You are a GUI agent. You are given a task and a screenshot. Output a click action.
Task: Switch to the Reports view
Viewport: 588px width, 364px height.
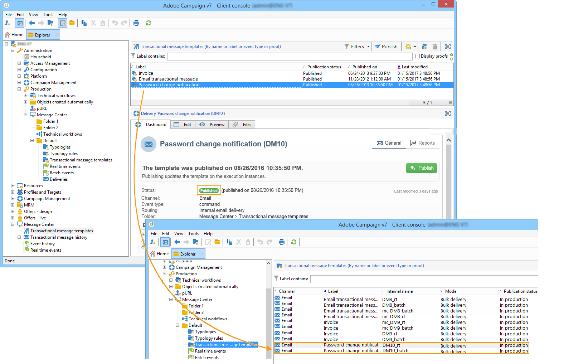click(x=423, y=143)
